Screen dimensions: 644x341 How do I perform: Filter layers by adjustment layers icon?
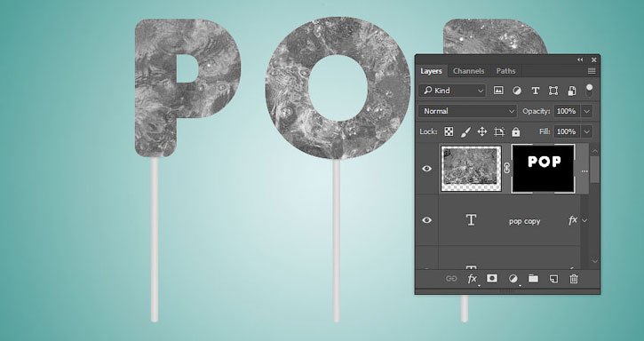tap(517, 91)
